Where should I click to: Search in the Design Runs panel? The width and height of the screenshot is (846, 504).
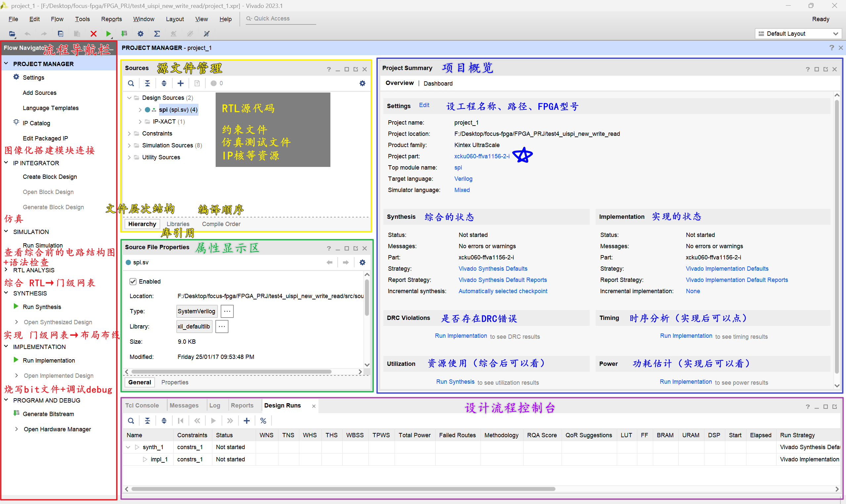[x=131, y=421]
